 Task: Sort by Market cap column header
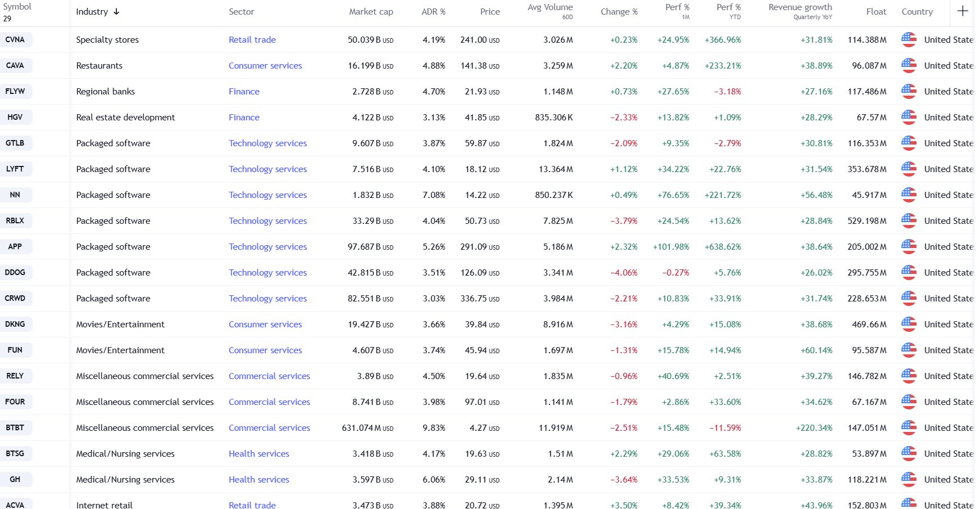371,11
